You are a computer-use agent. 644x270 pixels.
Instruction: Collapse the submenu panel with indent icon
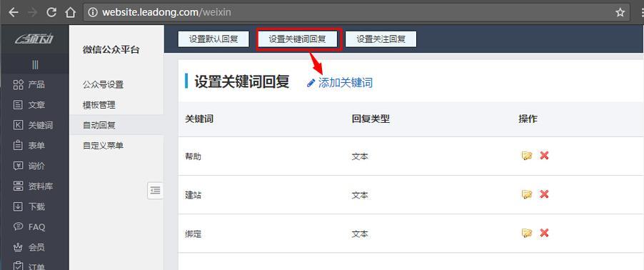(155, 190)
